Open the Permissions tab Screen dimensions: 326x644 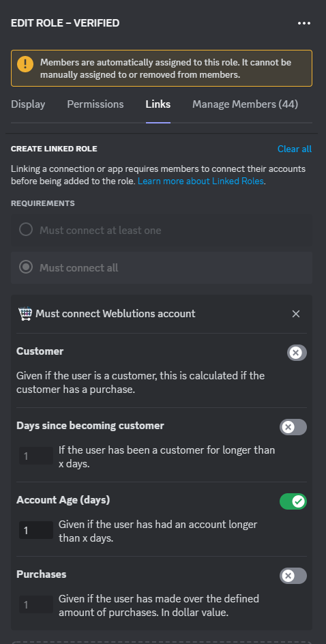(95, 104)
